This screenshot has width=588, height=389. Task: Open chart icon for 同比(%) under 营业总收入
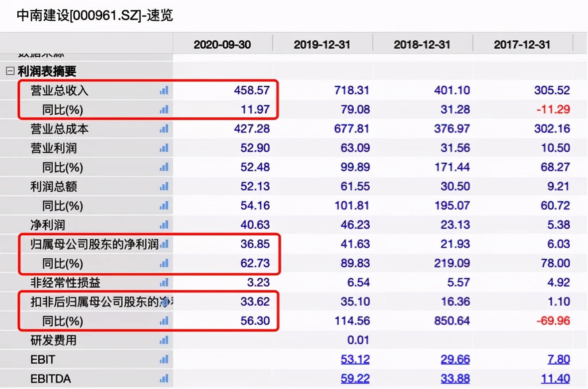click(164, 109)
